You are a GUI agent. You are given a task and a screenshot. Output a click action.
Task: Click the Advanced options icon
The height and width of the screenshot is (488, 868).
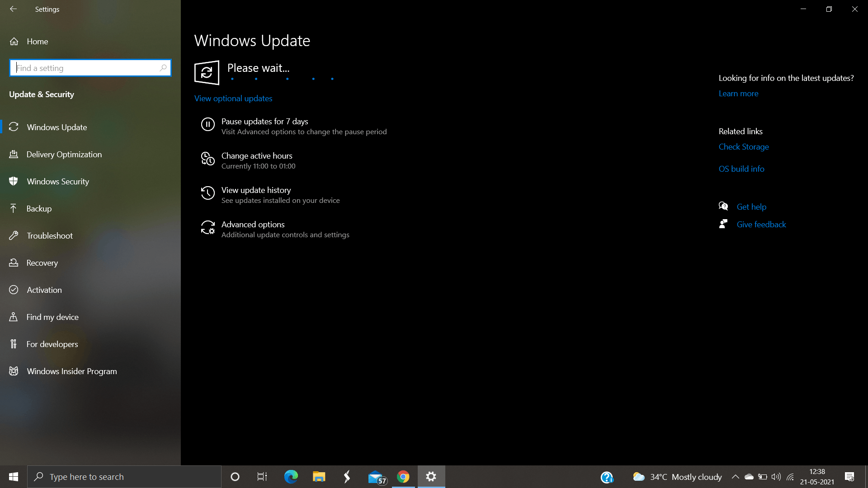[208, 228]
